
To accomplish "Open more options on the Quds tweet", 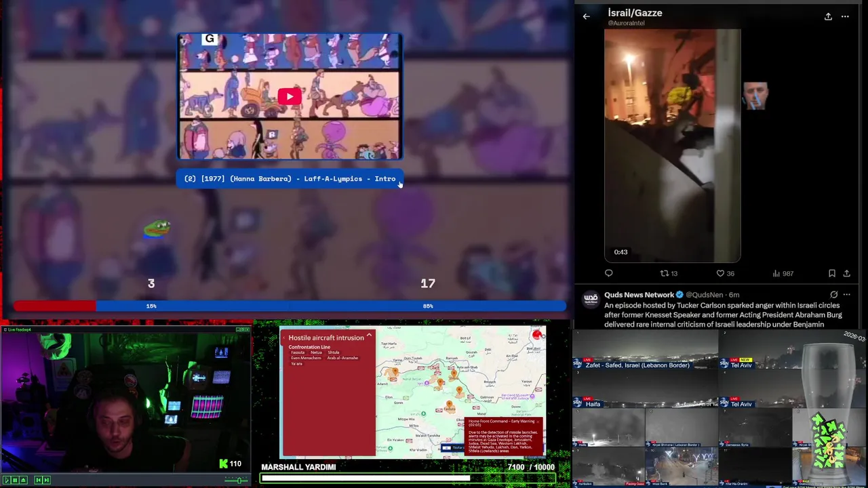I will click(846, 295).
